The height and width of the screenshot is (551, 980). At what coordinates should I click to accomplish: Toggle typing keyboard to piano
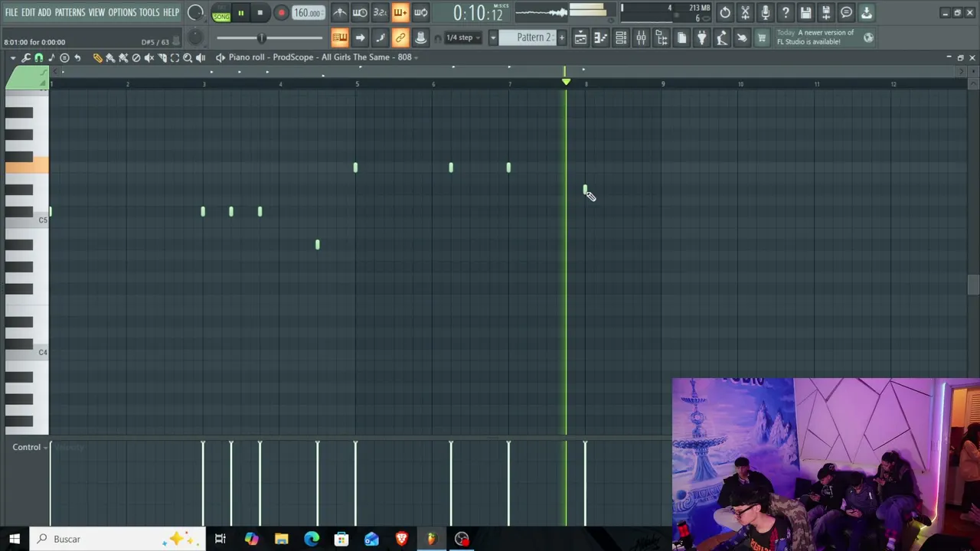(339, 37)
